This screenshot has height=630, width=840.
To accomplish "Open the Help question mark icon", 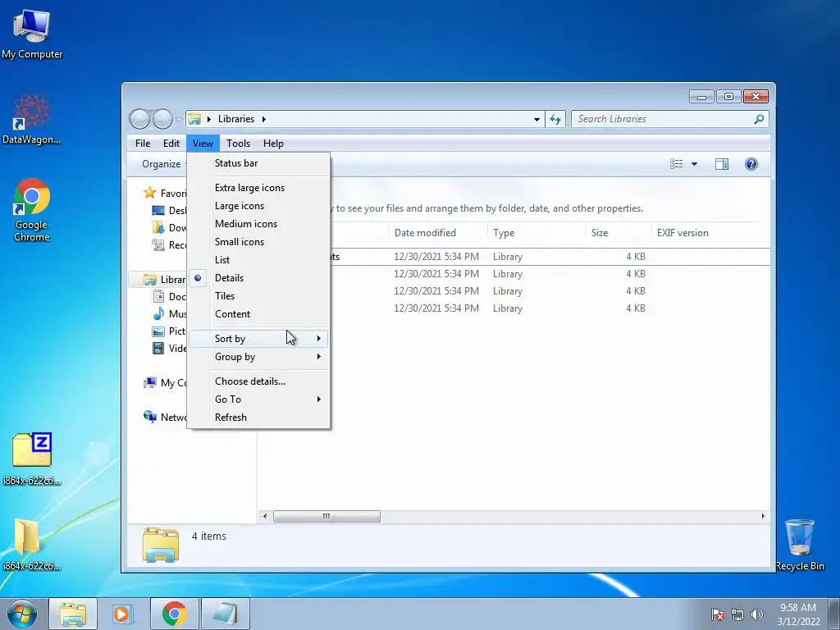I will pos(751,164).
